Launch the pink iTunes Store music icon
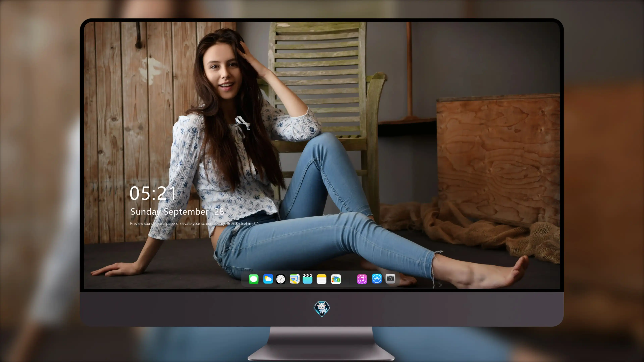This screenshot has height=362, width=644. 362,279
